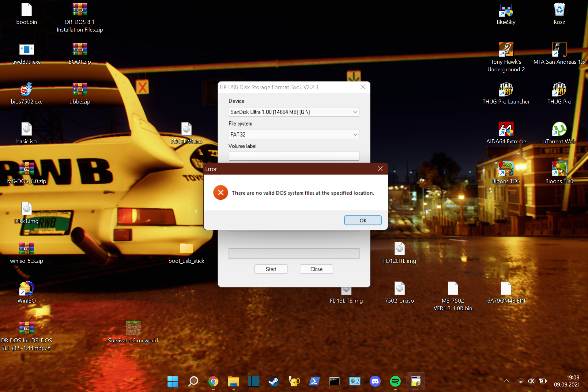
Task: Select the Bloons TD5 shortcut
Action: [x=506, y=169]
